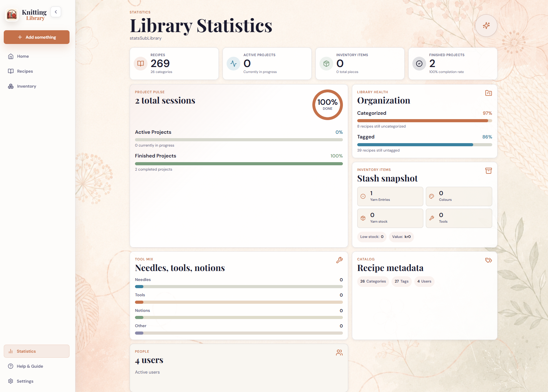The width and height of the screenshot is (548, 392).
Task: Click the Knitting Library logo icon
Action: click(12, 14)
